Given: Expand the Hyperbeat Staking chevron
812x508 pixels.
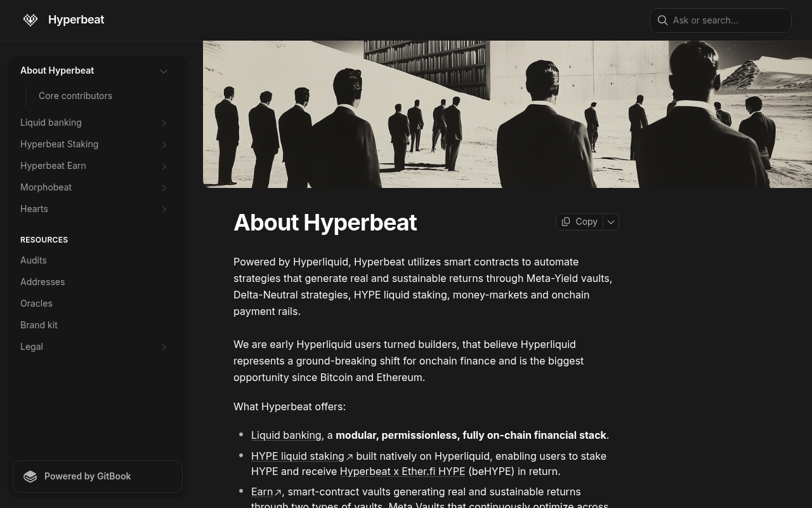Looking at the screenshot, I should click(x=164, y=145).
